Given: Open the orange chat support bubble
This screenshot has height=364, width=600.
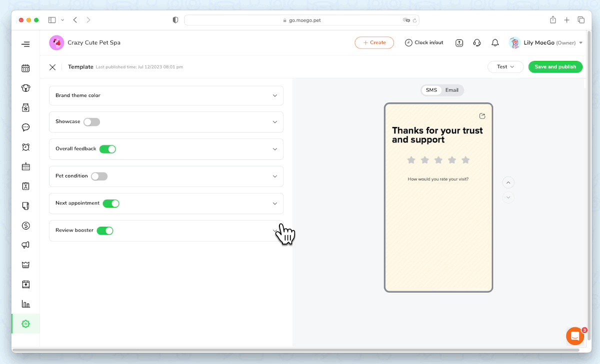Looking at the screenshot, I should [575, 336].
